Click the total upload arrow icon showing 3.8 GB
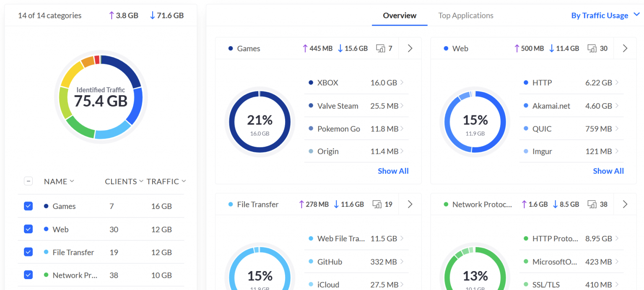This screenshot has height=290, width=644. pos(111,16)
